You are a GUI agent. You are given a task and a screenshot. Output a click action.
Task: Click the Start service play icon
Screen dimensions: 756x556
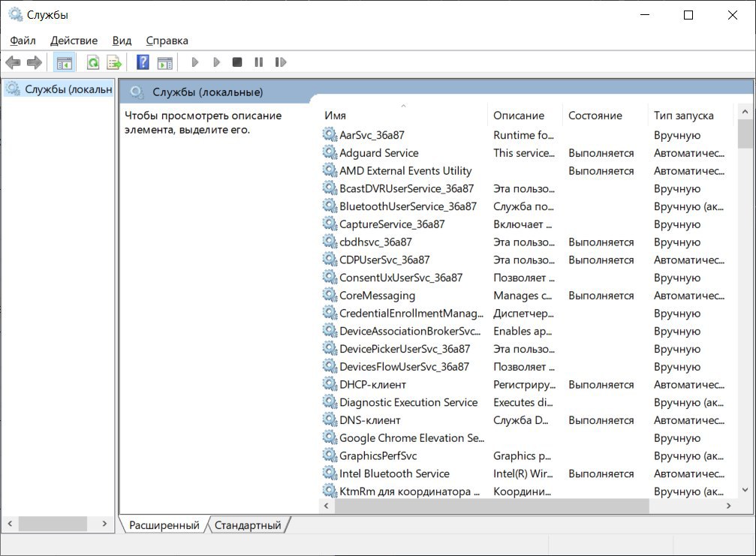[x=195, y=62]
